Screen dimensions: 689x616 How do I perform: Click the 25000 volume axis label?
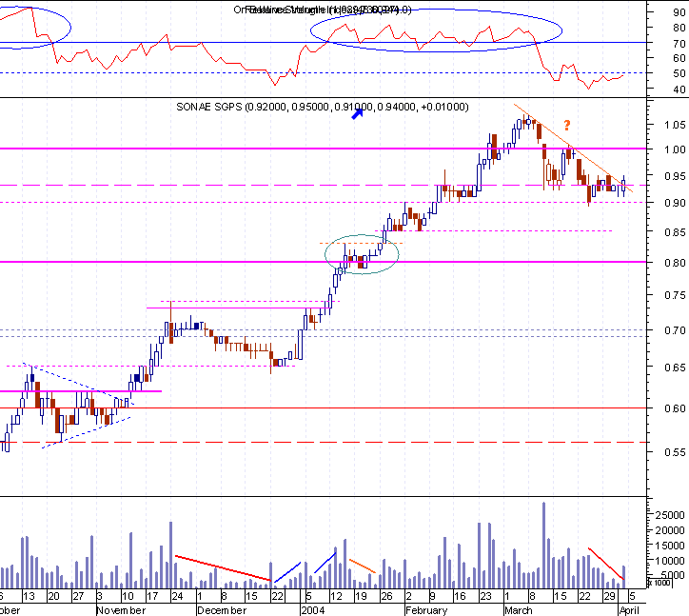(x=670, y=515)
